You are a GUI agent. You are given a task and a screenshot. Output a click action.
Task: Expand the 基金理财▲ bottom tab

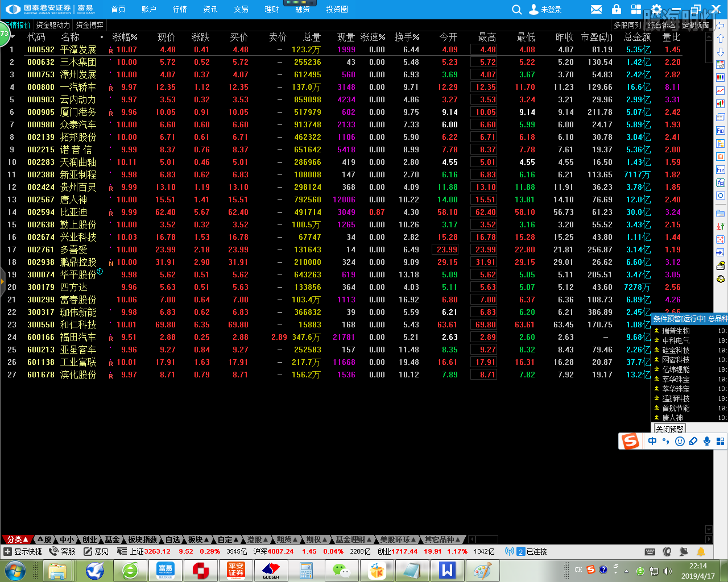(353, 539)
